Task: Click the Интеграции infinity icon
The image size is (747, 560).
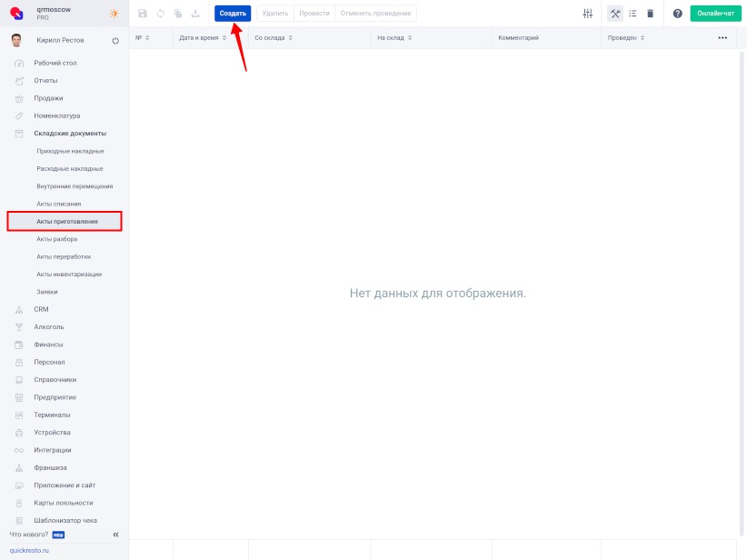Action: (19, 450)
